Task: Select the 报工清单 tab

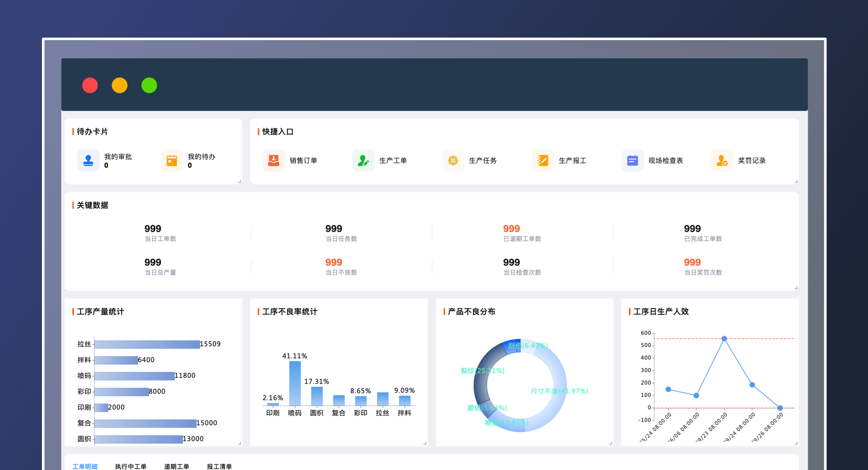Action: 219,466
